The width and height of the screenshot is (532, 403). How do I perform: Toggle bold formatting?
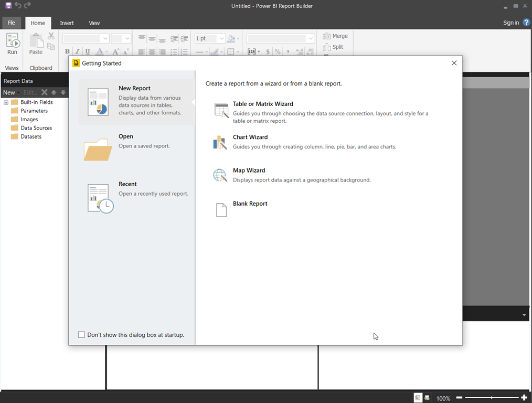67,51
